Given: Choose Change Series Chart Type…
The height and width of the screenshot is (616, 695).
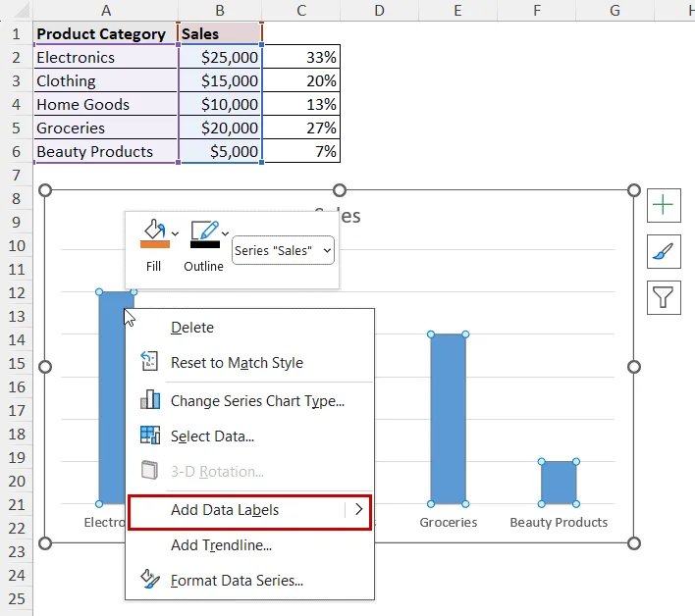Looking at the screenshot, I should tap(249, 401).
